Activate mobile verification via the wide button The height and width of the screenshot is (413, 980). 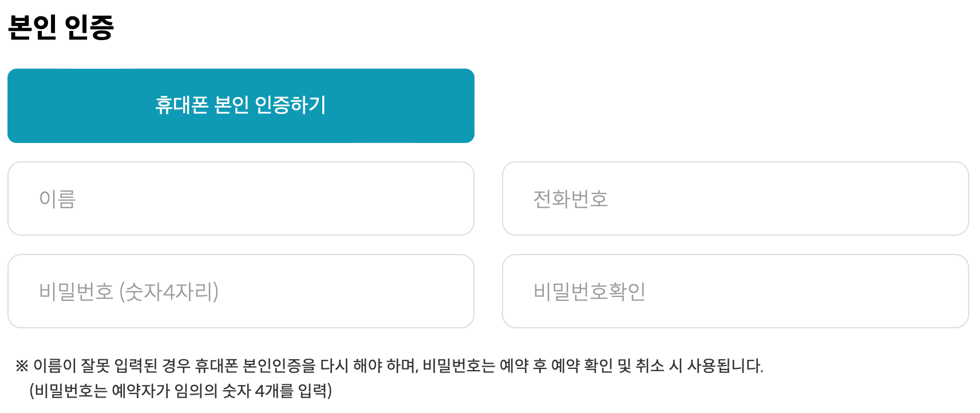(x=240, y=106)
